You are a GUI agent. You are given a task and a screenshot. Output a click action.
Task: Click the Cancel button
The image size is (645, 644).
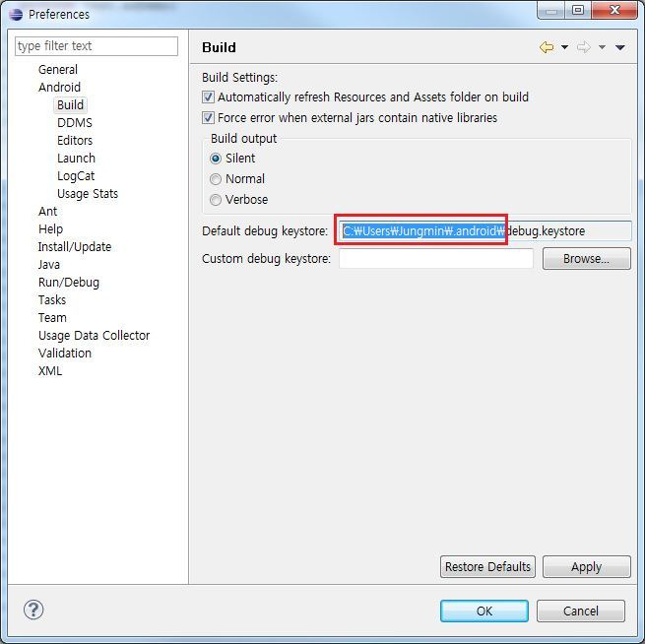coord(580,611)
